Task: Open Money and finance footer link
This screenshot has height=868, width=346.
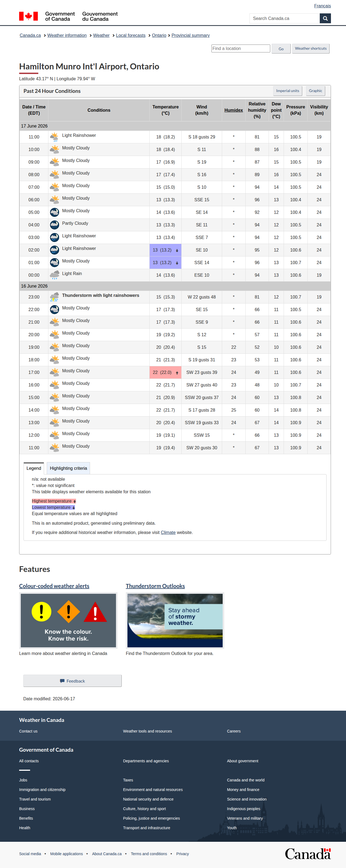Action: point(243,790)
